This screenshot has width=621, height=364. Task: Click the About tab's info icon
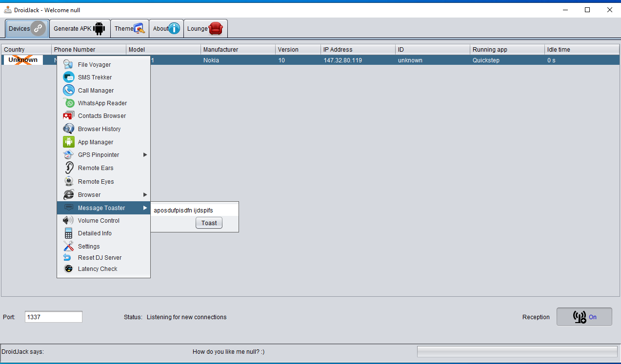[x=174, y=28]
